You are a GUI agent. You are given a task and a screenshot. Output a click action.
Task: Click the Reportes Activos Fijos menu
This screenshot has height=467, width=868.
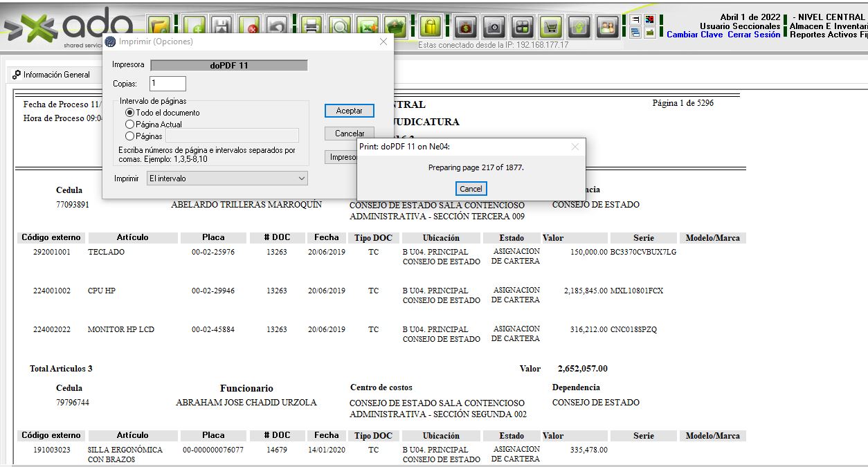point(828,35)
